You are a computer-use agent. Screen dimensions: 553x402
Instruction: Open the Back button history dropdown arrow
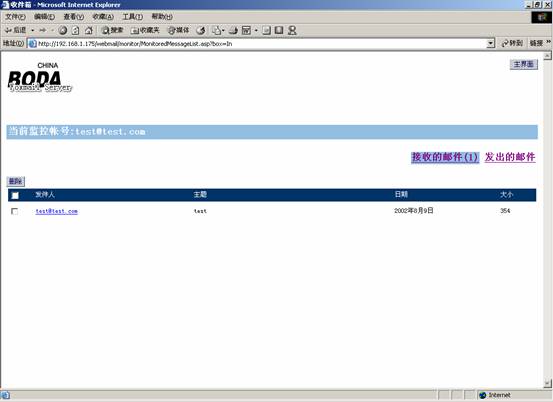click(32, 31)
